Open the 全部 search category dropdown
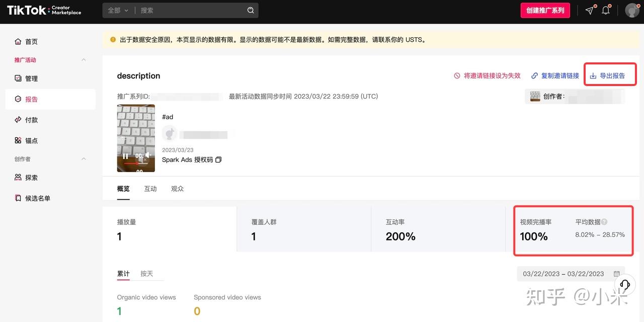Viewport: 644px width, 322px height. 118,10
